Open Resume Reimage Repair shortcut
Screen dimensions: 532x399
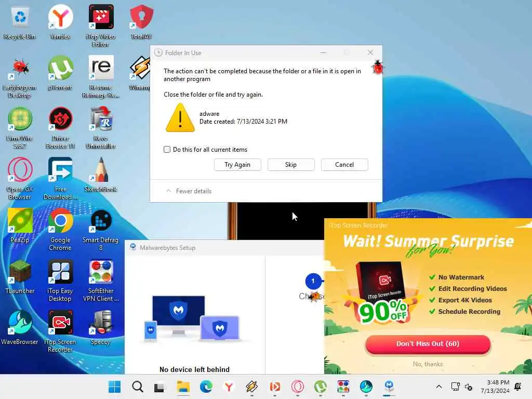coord(101,77)
